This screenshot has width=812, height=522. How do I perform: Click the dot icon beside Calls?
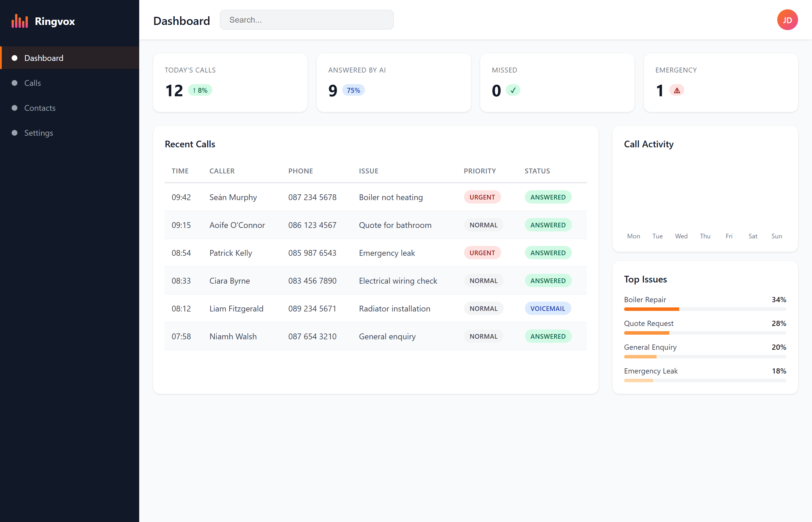pos(14,83)
